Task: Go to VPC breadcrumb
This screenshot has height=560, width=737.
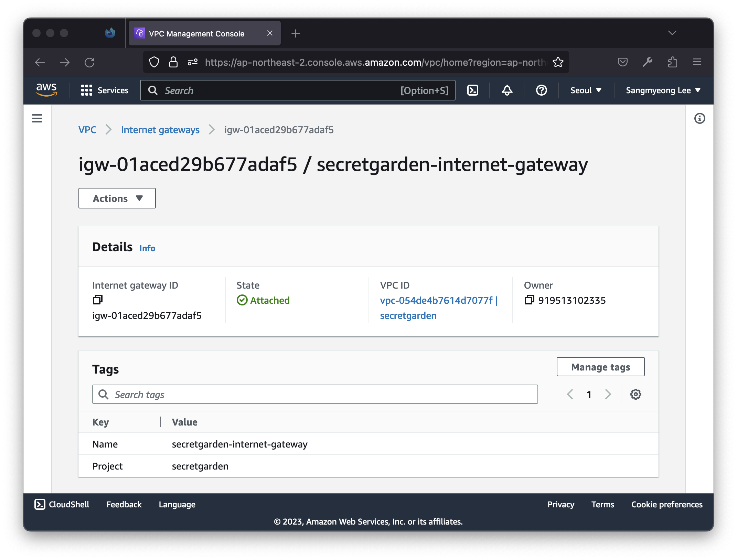Action: (x=87, y=130)
